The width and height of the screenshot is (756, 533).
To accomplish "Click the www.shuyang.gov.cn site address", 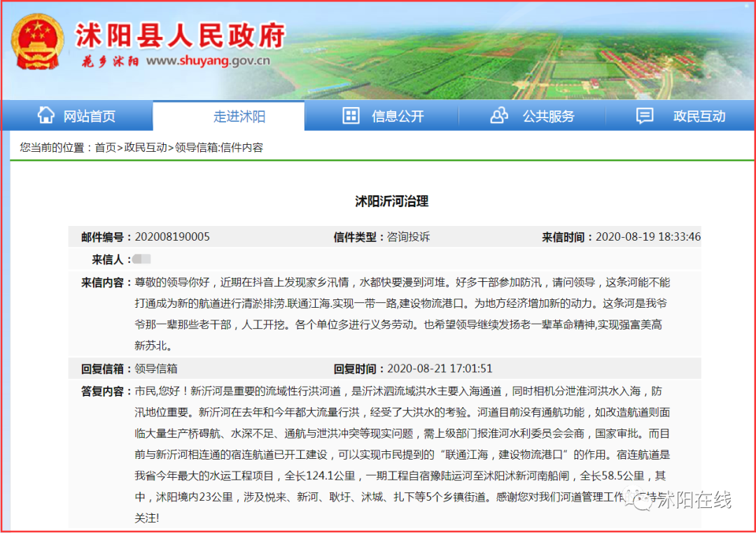I will pyautogui.click(x=208, y=61).
